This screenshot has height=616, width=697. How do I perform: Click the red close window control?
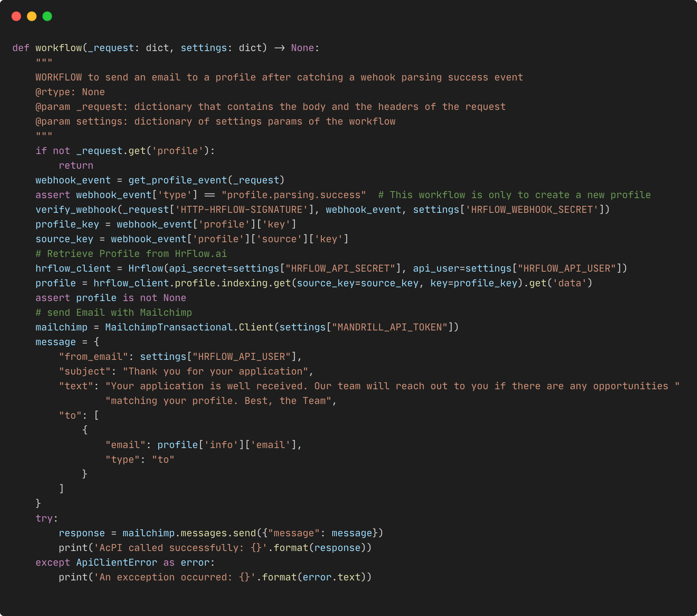click(15, 16)
